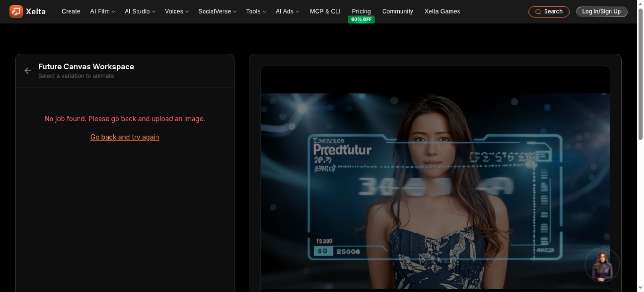The height and width of the screenshot is (292, 644).
Task: Click the scrollbar up arrow
Action: point(640,4)
